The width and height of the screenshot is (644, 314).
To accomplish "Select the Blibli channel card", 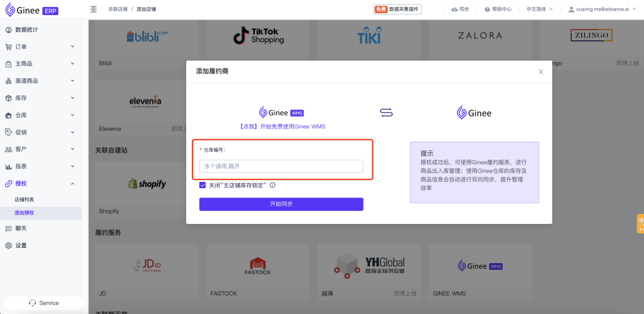I will (x=147, y=44).
